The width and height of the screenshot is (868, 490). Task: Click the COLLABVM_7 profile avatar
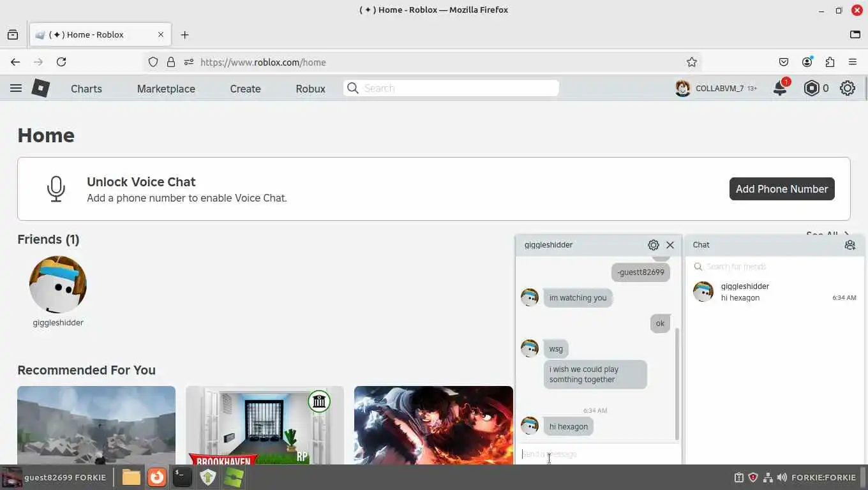(x=683, y=88)
